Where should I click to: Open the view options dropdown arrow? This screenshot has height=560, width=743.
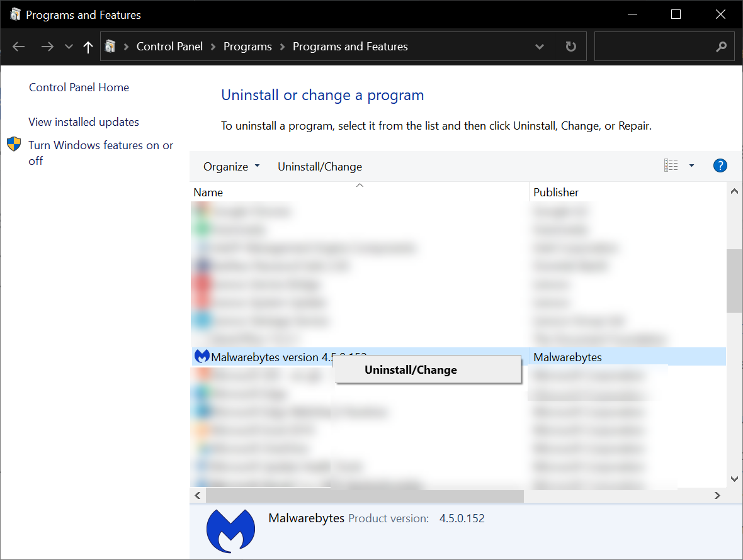[x=691, y=165]
